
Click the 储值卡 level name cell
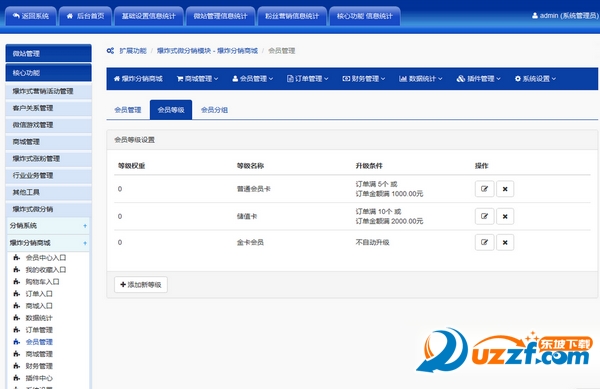point(247,216)
